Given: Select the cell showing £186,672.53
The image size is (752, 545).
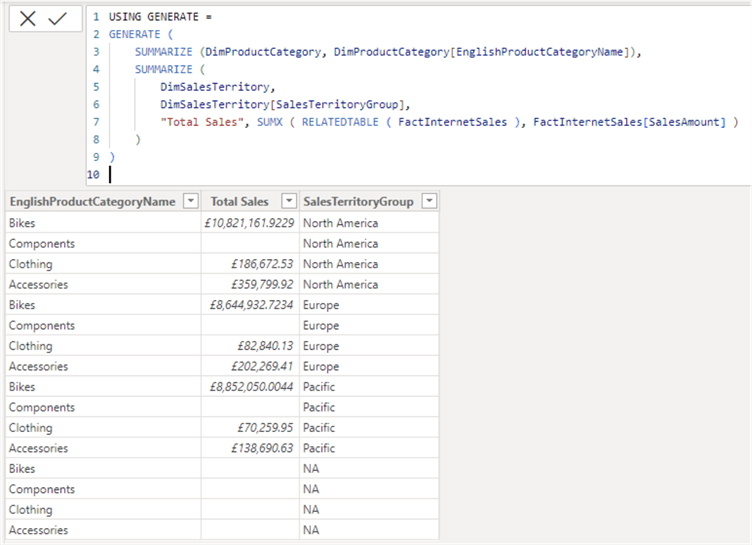Looking at the screenshot, I should (261, 264).
